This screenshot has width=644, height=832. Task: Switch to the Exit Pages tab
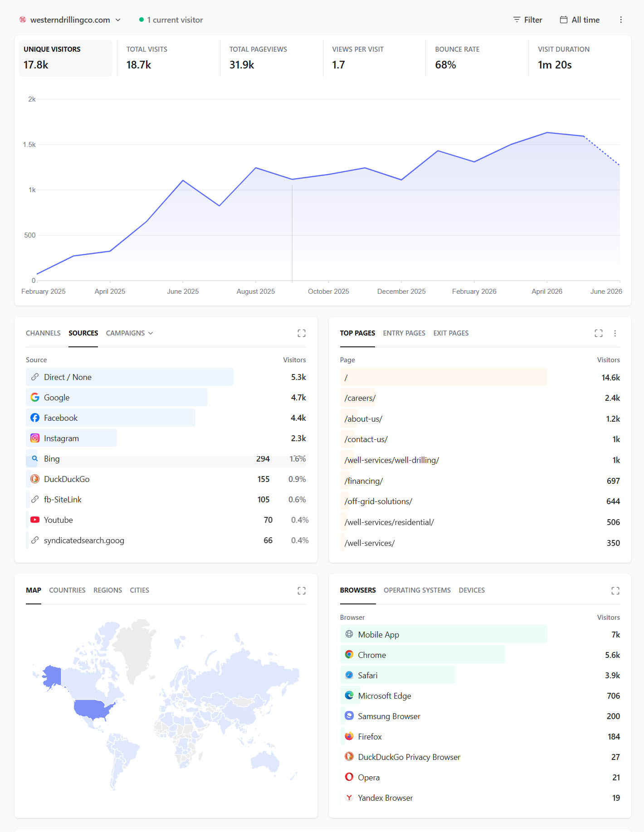451,333
